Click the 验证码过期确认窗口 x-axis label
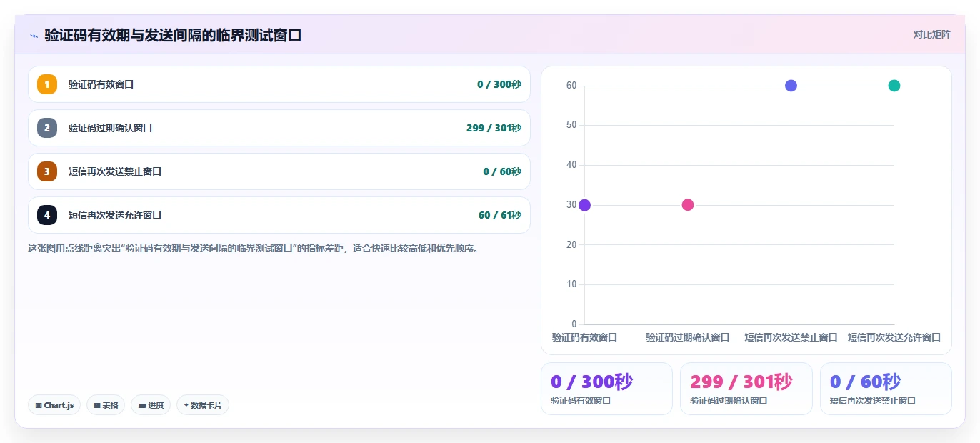The height and width of the screenshot is (443, 980). [x=688, y=337]
